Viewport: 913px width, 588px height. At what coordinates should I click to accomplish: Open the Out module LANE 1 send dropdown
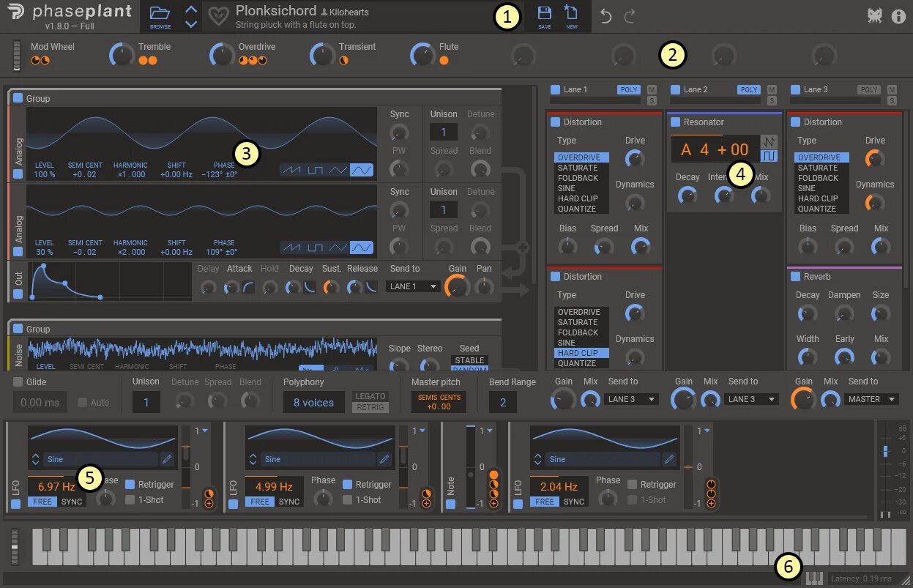click(x=414, y=286)
